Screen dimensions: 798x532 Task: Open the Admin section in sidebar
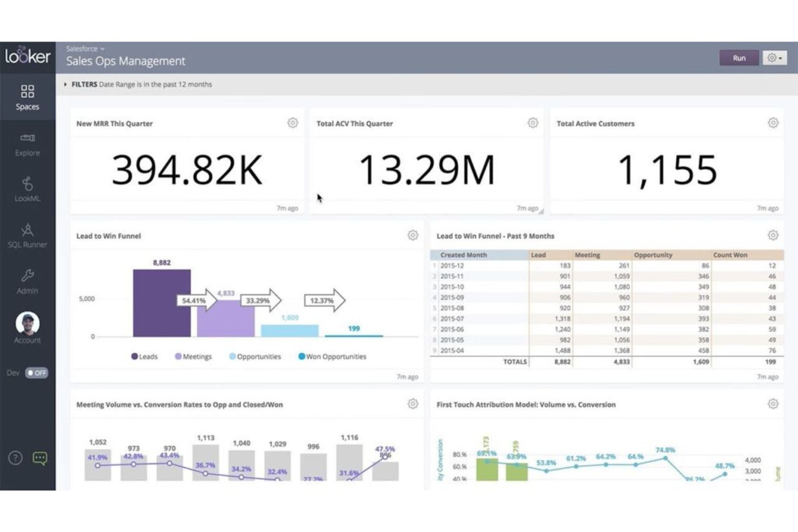(27, 281)
